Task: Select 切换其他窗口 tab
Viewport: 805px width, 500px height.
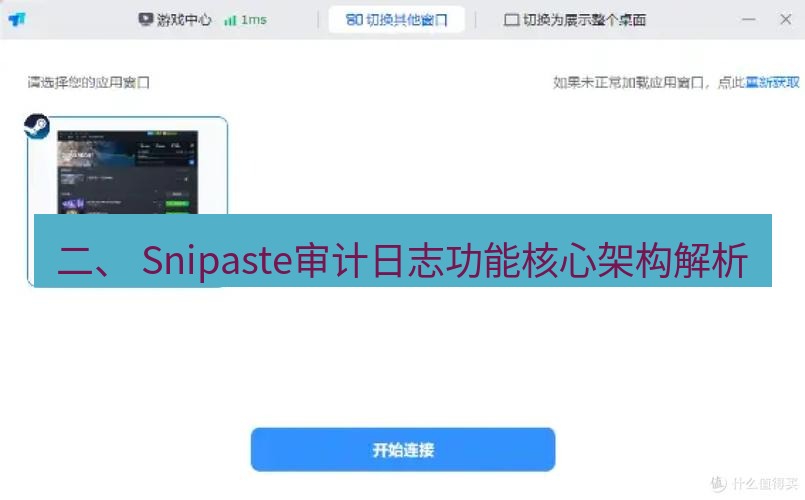Action: [x=396, y=20]
